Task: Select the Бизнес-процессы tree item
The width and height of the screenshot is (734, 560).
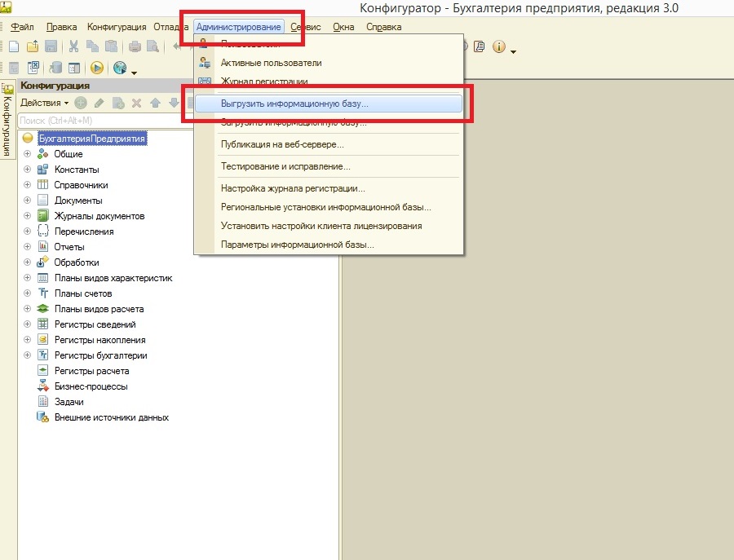Action: 91,386
